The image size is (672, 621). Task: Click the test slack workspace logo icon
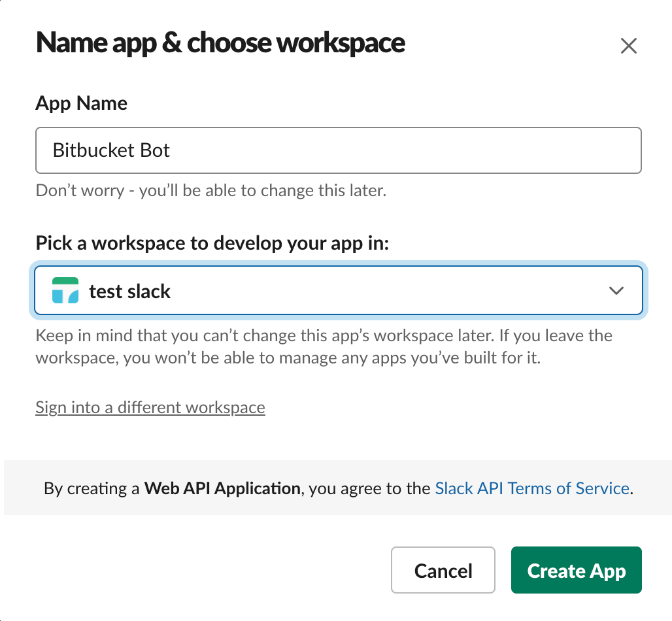pos(65,291)
